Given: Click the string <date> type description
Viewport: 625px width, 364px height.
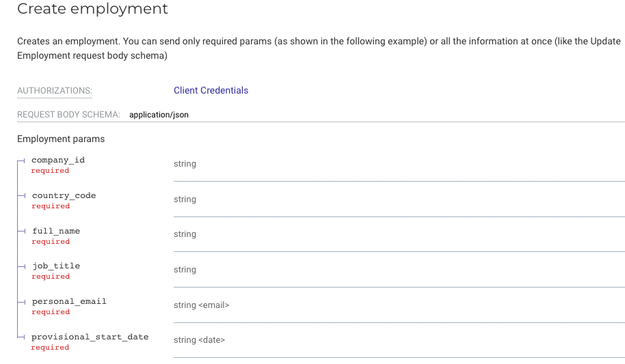Looking at the screenshot, I should pyautogui.click(x=199, y=340).
